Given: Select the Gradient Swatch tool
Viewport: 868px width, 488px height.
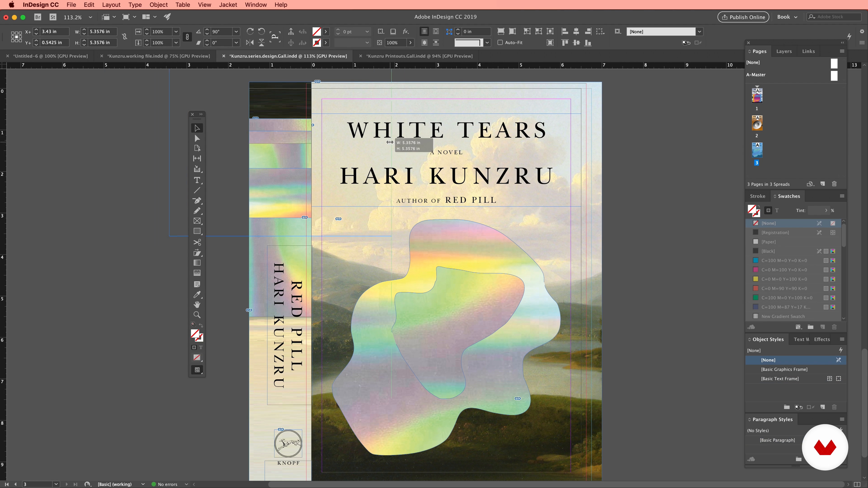Looking at the screenshot, I should click(197, 263).
